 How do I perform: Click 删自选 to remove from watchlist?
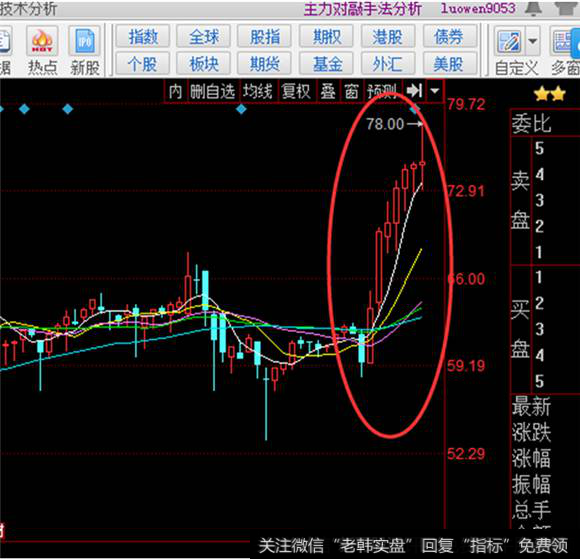(213, 91)
